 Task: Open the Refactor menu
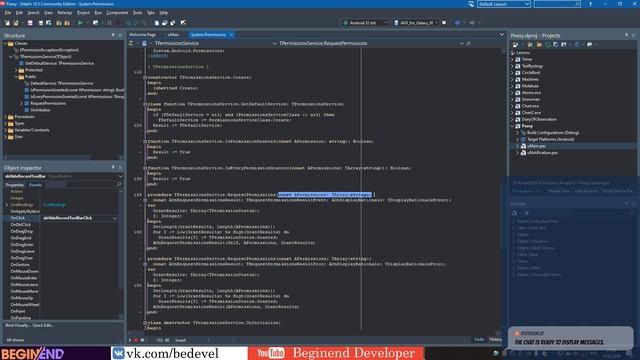pyautogui.click(x=64, y=13)
